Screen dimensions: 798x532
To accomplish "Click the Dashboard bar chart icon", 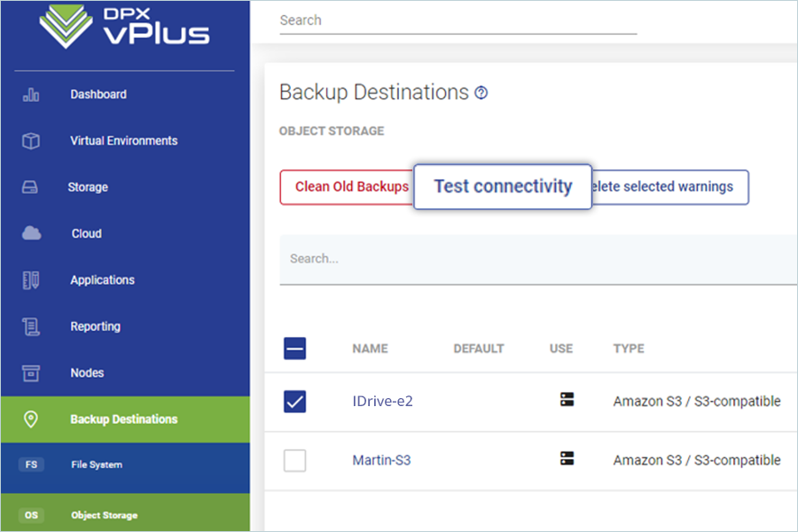I will [x=31, y=94].
